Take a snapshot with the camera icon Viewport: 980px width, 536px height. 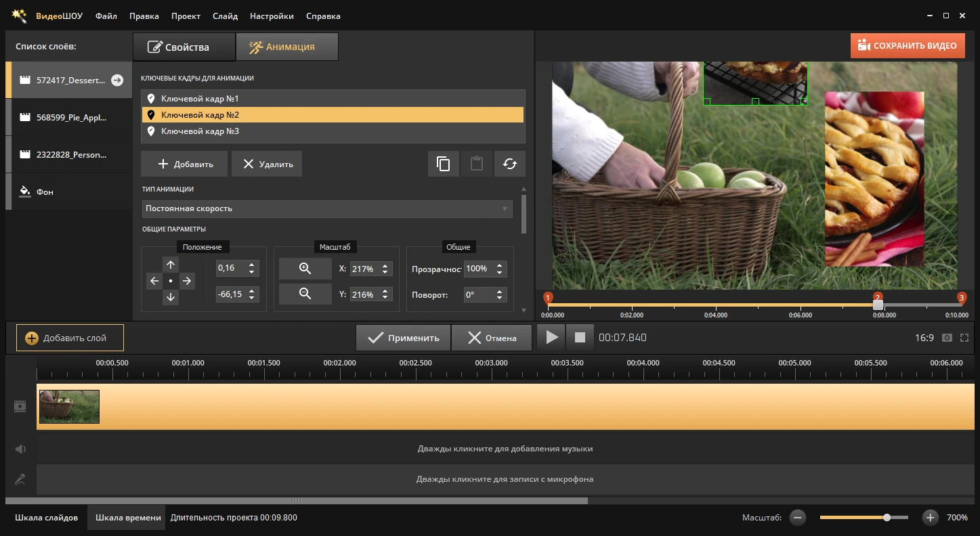pyautogui.click(x=947, y=338)
